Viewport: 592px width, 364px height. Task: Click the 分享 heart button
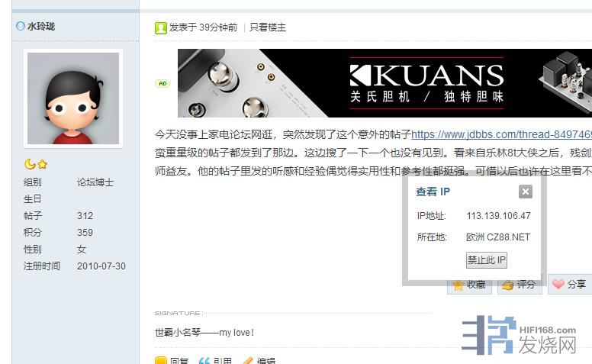[570, 284]
